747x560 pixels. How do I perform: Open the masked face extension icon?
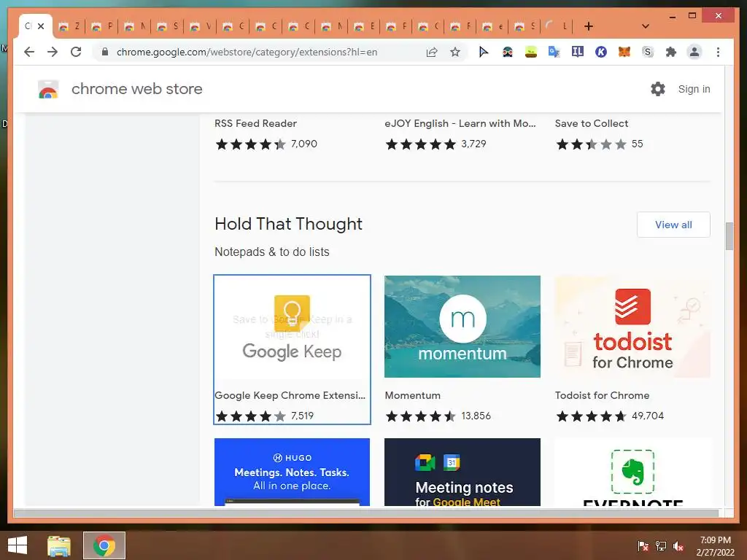(508, 52)
